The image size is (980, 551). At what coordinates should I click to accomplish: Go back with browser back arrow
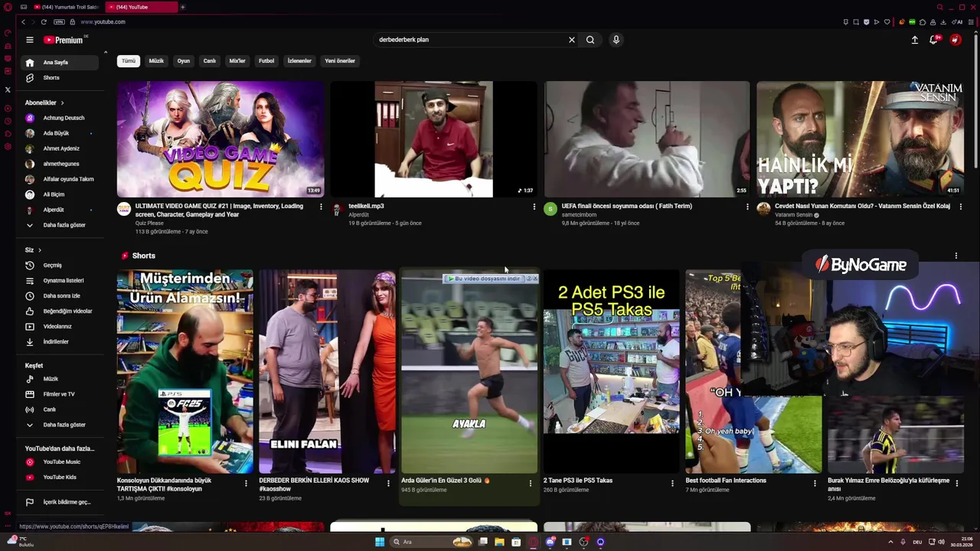[23, 21]
